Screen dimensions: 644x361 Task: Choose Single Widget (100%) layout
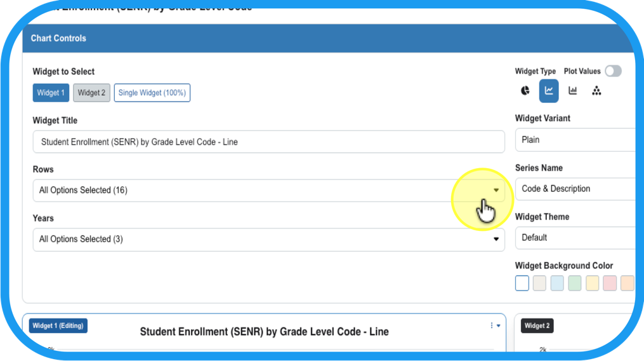point(152,93)
